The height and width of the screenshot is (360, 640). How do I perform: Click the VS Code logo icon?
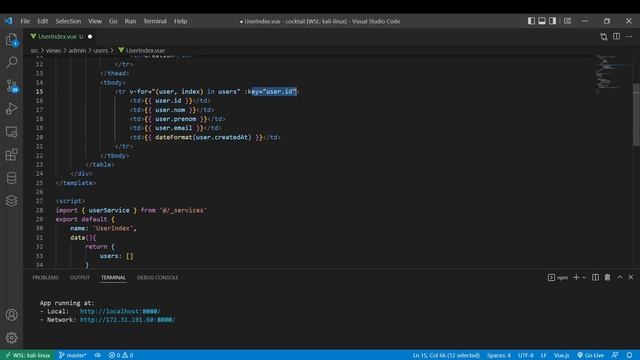(9, 21)
